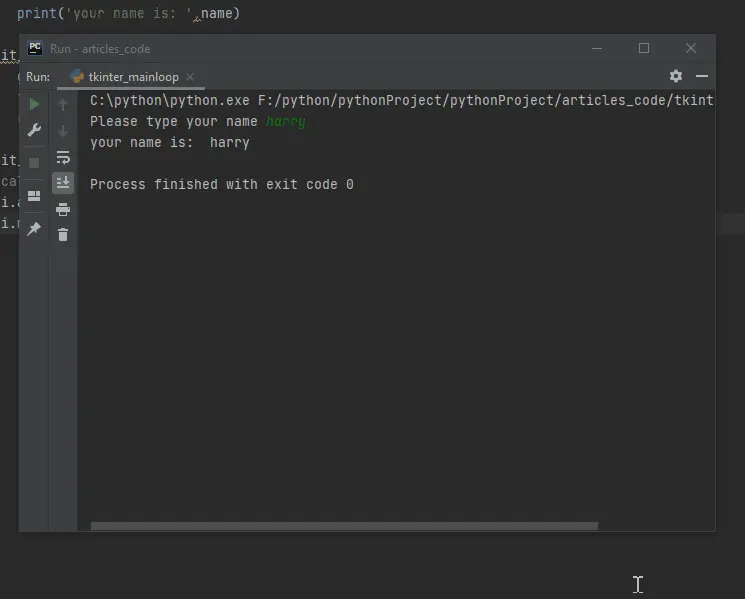Open the Run panel settings gear
The height and width of the screenshot is (599, 745).
pos(676,76)
